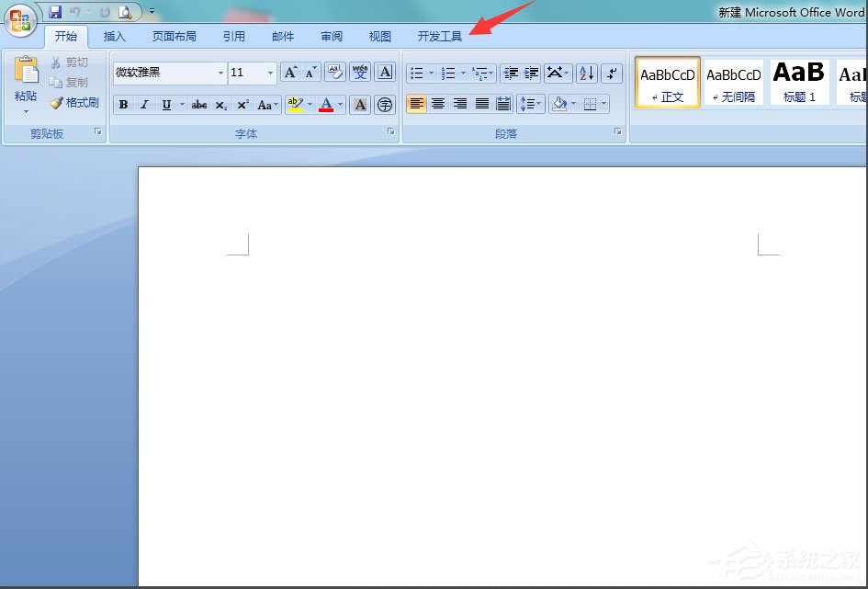Image resolution: width=868 pixels, height=589 pixels.
Task: Switch to the 开发工具 ribbon tab
Action: pyautogui.click(x=438, y=37)
